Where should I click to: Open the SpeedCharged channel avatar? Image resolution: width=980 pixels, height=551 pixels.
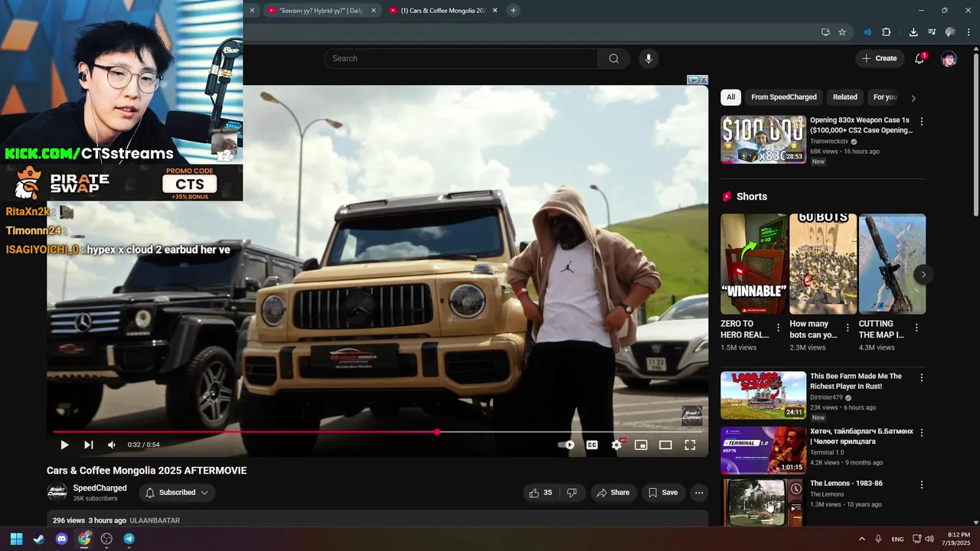tap(57, 493)
